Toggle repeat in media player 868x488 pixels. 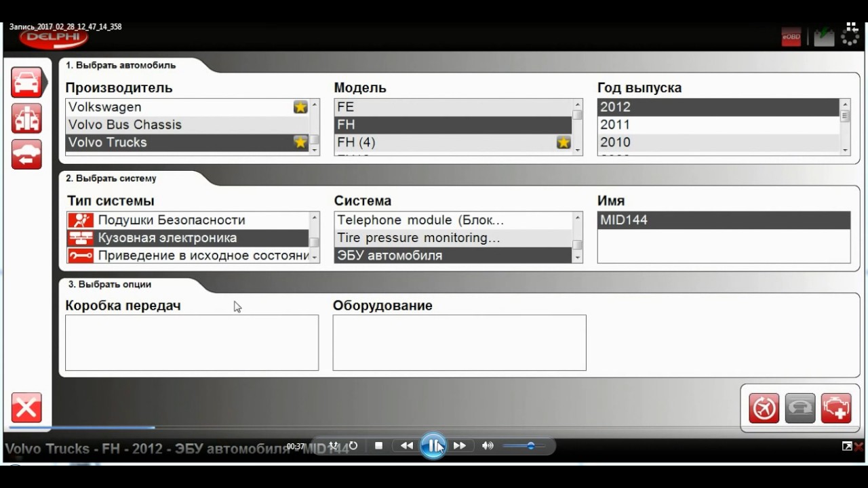pyautogui.click(x=353, y=446)
